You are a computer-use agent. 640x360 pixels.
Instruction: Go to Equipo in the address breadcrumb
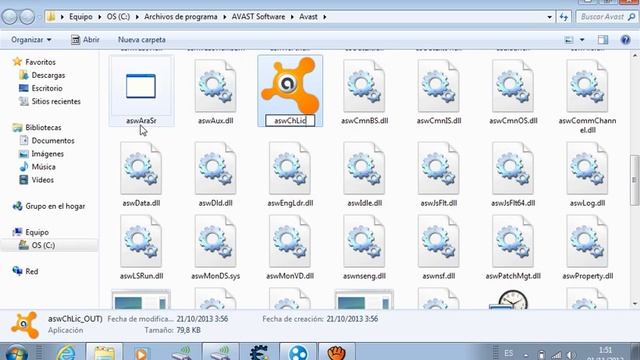pos(80,17)
